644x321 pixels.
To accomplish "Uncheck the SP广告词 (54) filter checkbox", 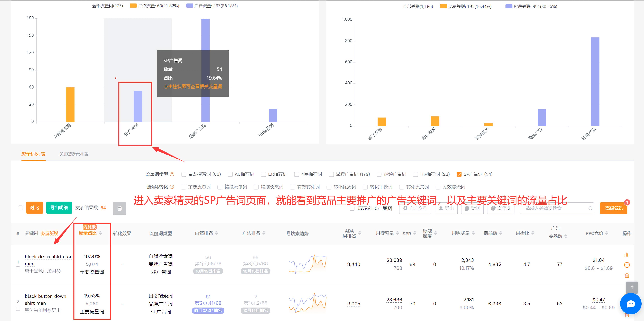I will click(459, 174).
